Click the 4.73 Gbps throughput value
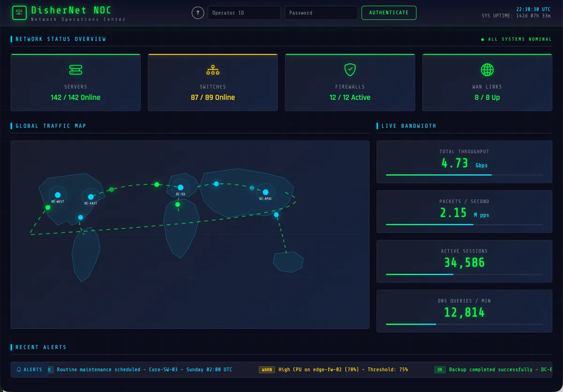563x392 pixels. [x=464, y=163]
